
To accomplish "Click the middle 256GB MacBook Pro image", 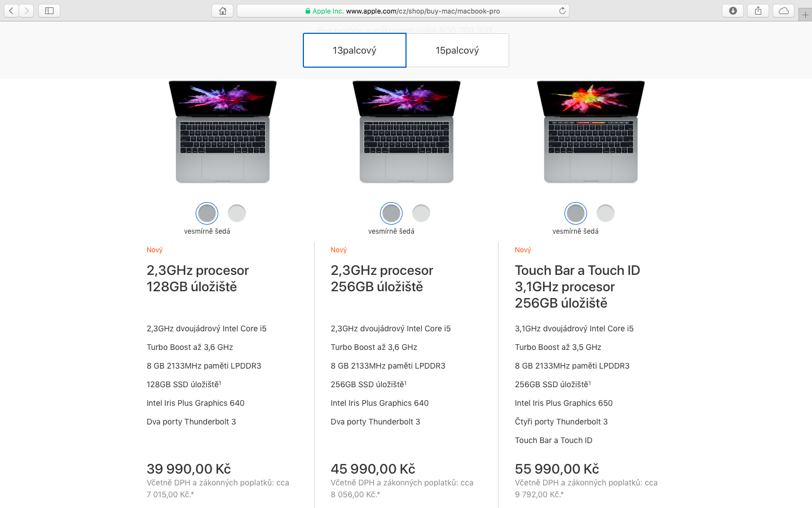I will click(x=407, y=132).
